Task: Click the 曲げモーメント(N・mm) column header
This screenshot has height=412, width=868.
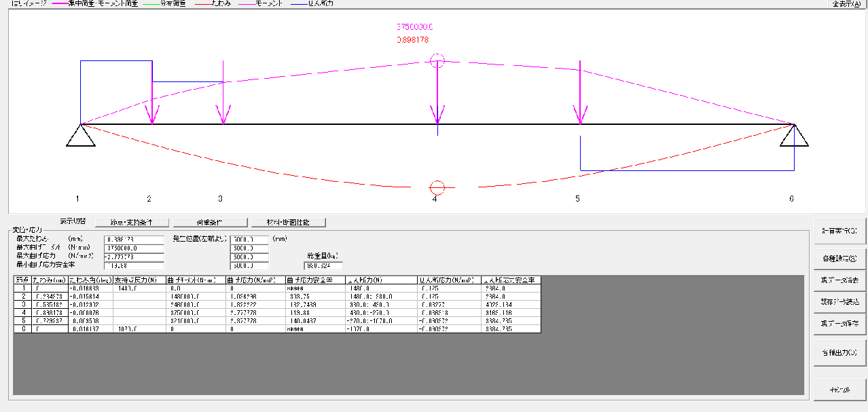Action: pos(197,280)
